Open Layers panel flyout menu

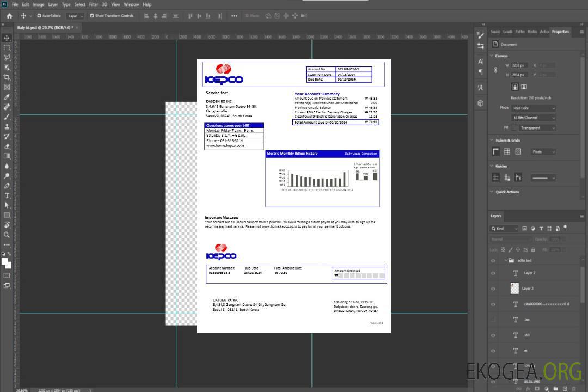pyautogui.click(x=581, y=216)
